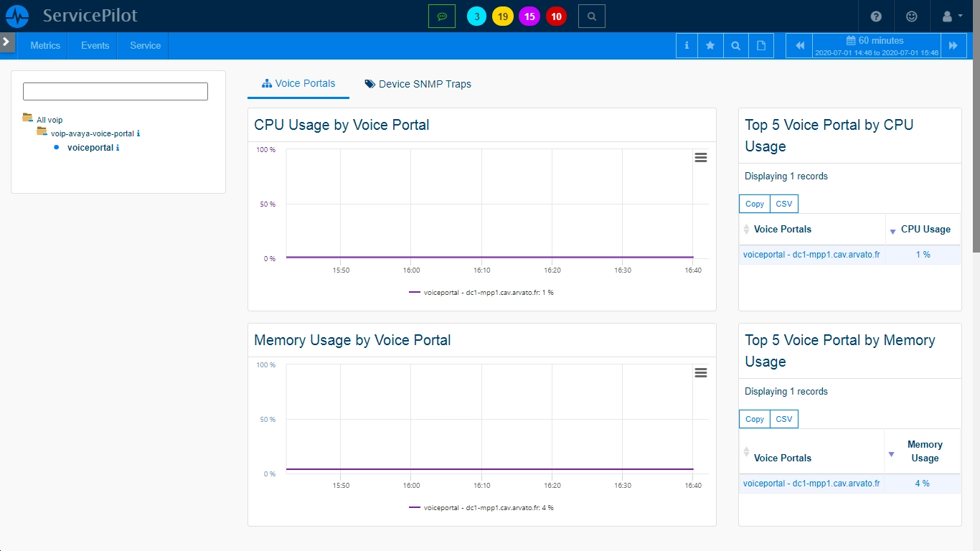Open yellow status badge showing 19
This screenshot has height=551, width=980.
click(503, 16)
